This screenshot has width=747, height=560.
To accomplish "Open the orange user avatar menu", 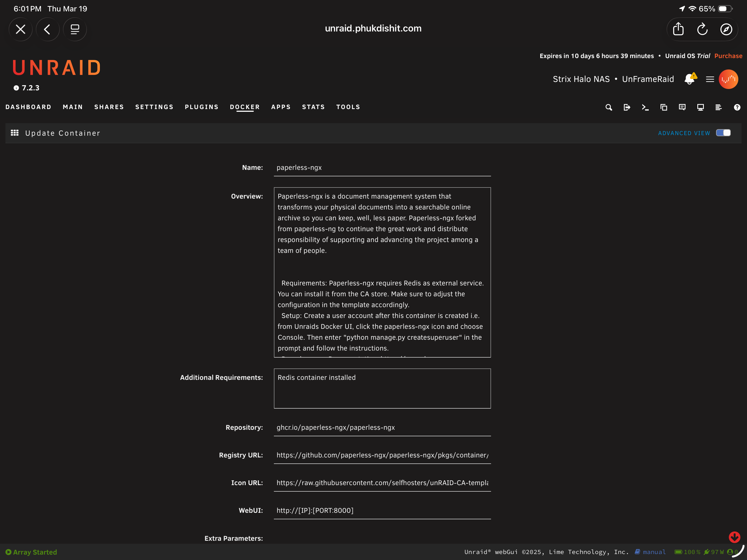I will click(x=729, y=79).
